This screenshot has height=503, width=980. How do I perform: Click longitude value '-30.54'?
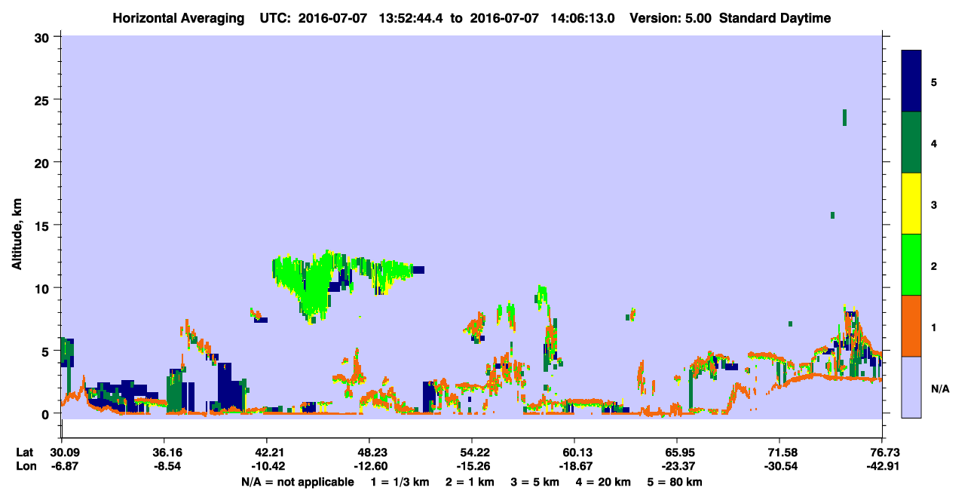779,467
